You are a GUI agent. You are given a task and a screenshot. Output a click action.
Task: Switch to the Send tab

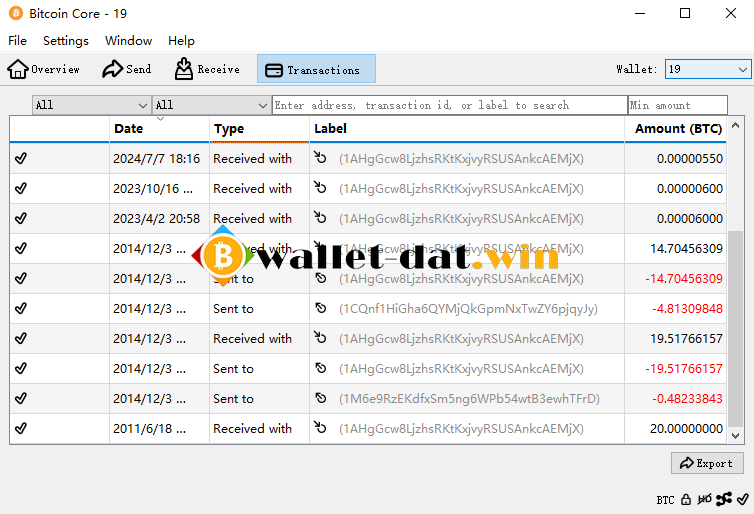(127, 69)
